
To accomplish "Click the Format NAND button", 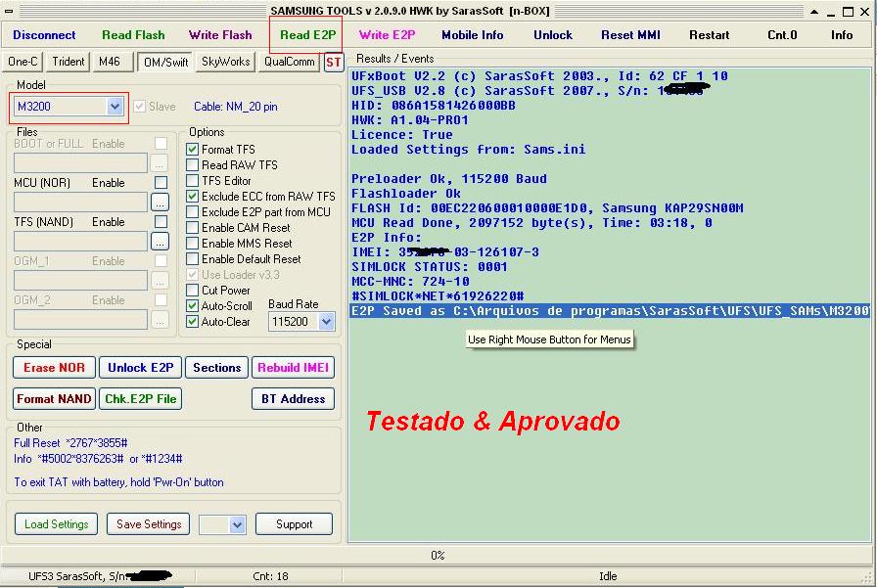I will (x=54, y=398).
